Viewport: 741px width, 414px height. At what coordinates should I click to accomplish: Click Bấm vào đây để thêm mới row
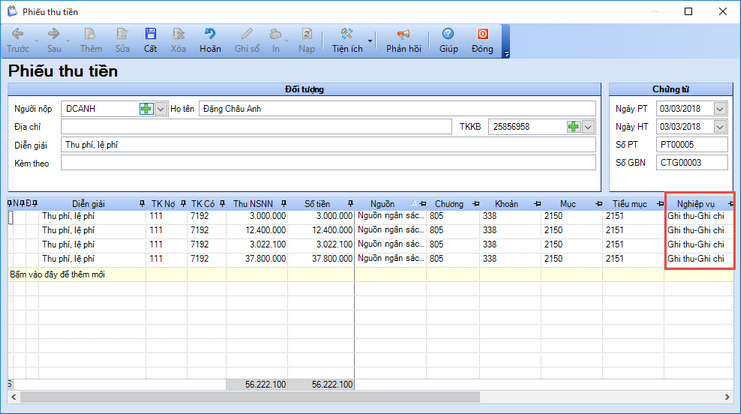370,275
